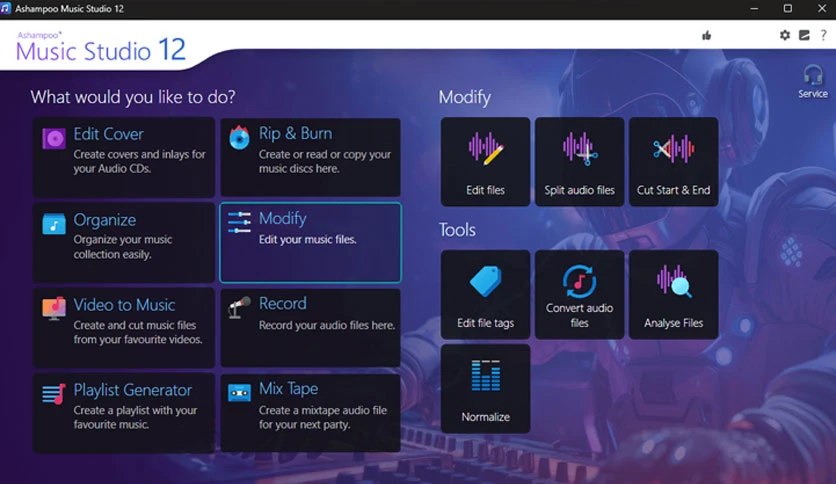Viewport: 836px width, 484px height.
Task: Click the Mix Tape cassette icon
Action: 239,393
